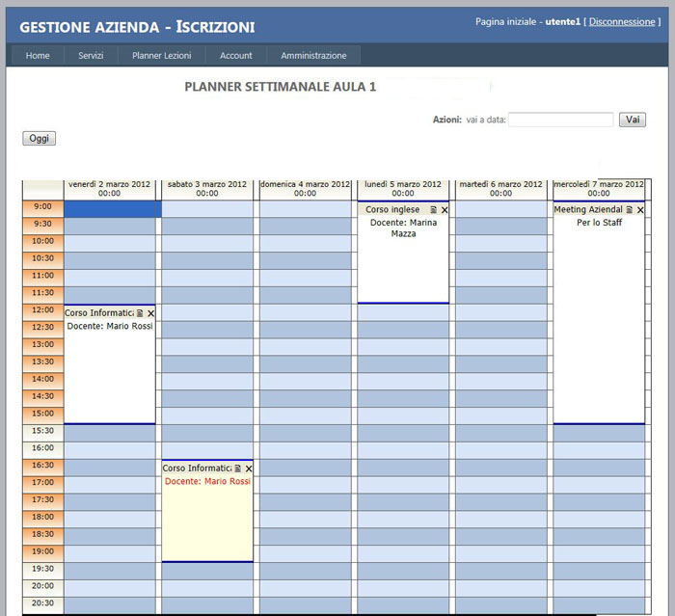Delete Saturday Corso Informatica event with X

pos(249,469)
